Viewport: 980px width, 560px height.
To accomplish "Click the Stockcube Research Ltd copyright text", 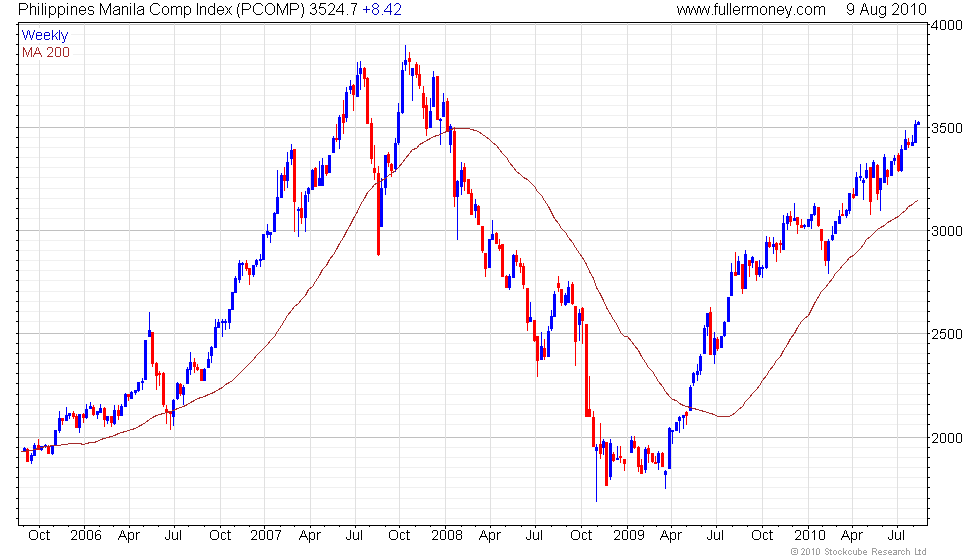I will (859, 552).
